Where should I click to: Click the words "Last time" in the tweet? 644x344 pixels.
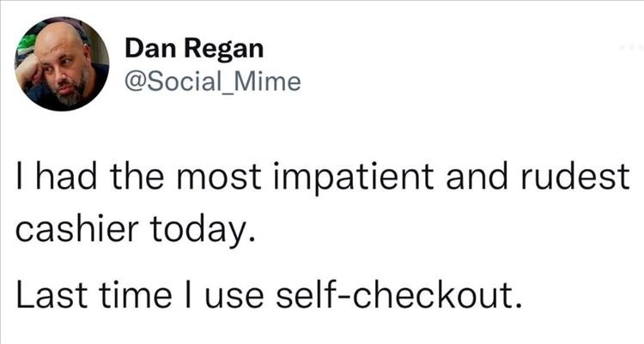tap(94, 295)
